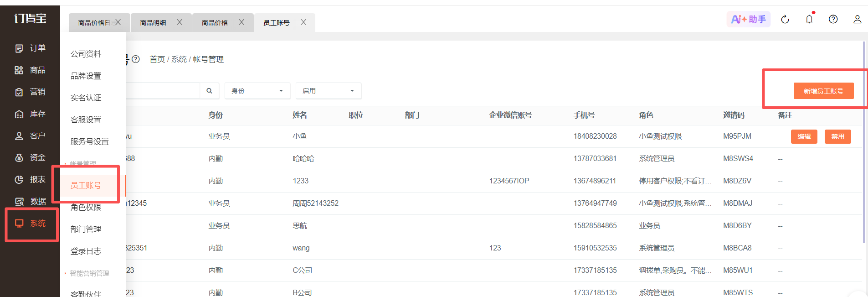This screenshot has height=297, width=868.
Task: Open 角色权限 in system menu
Action: pos(86,207)
